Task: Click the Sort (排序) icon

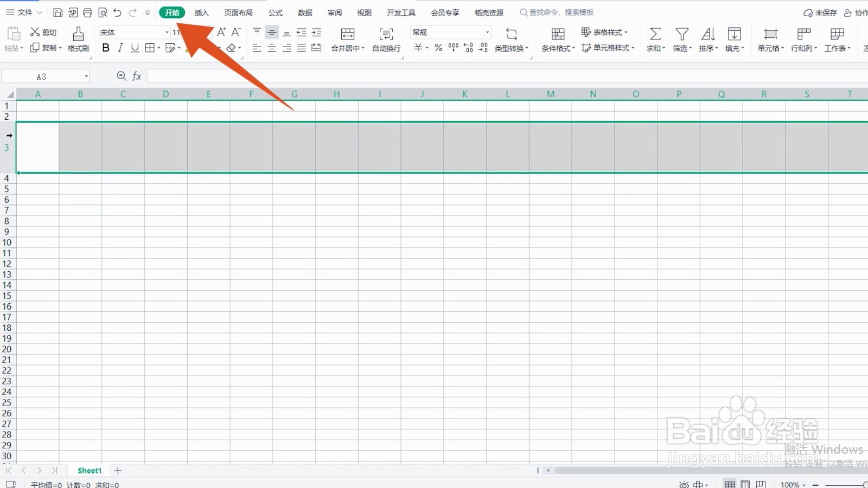Action: click(x=708, y=34)
